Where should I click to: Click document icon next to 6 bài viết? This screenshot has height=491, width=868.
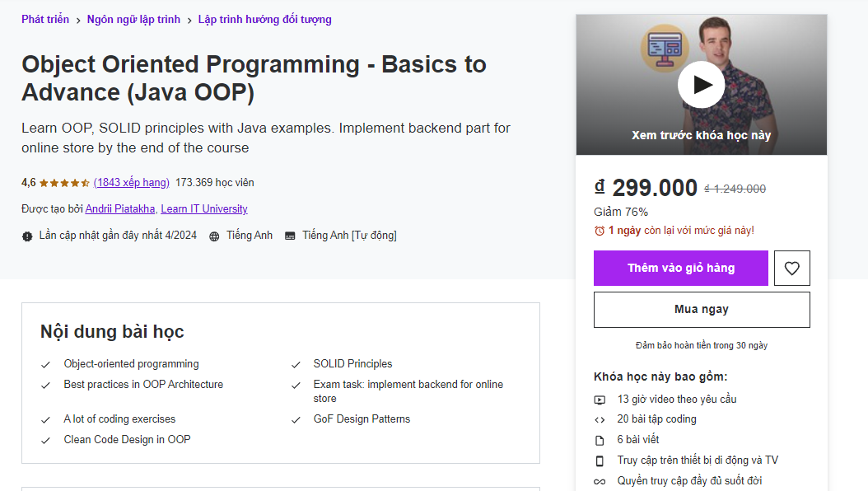click(600, 439)
